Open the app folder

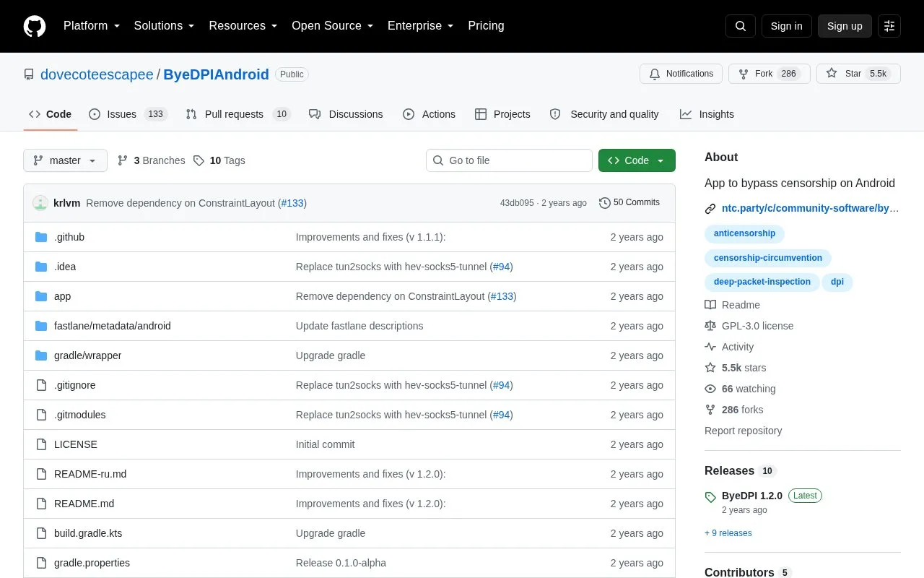63,296
